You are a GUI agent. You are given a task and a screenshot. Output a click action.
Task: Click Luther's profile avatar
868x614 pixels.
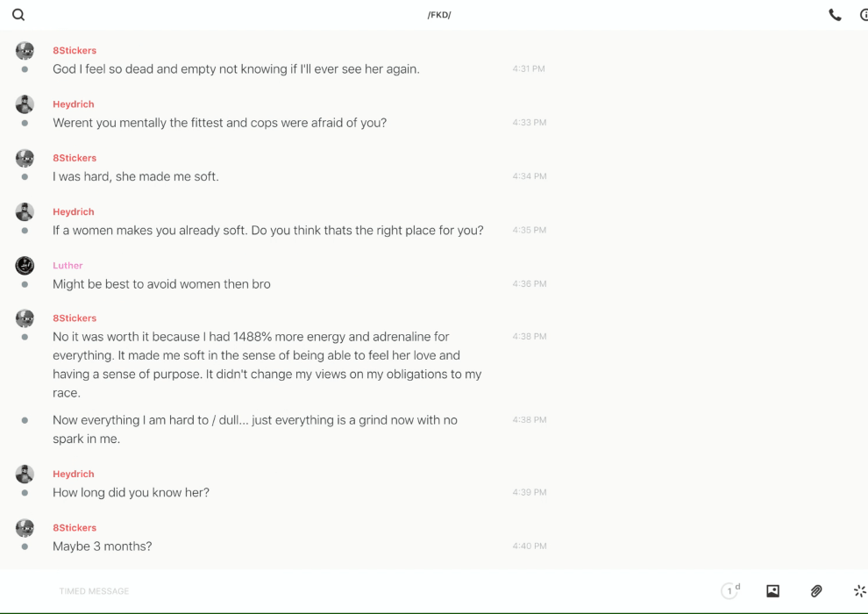tap(25, 265)
